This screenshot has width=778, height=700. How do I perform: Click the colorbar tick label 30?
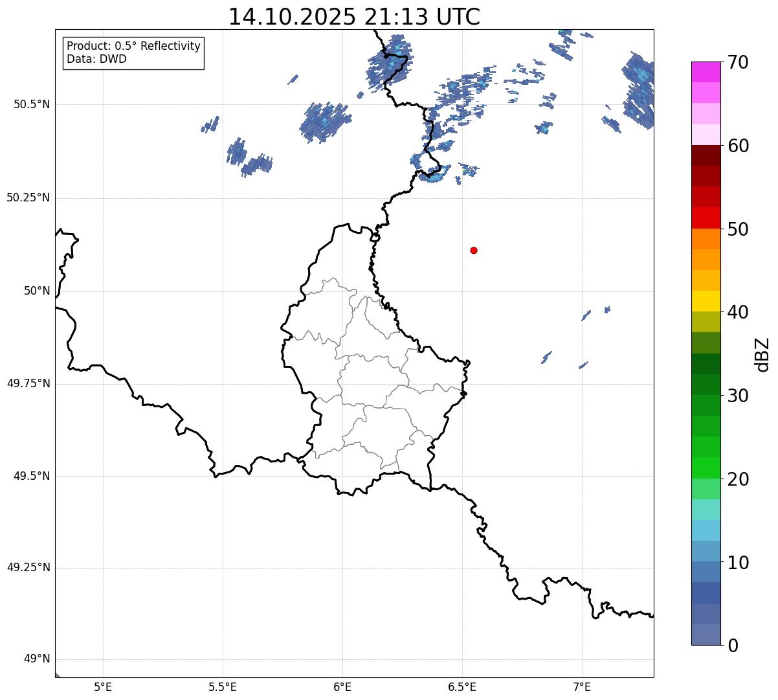click(738, 396)
